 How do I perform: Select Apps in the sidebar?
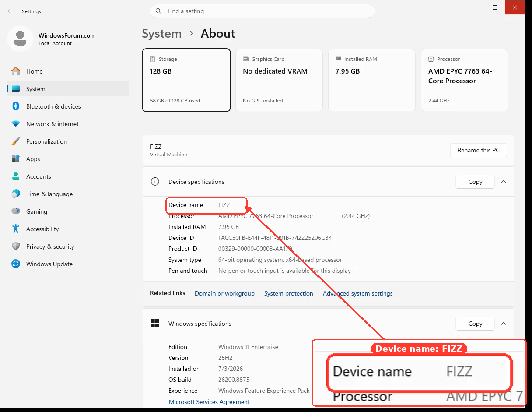click(68, 159)
